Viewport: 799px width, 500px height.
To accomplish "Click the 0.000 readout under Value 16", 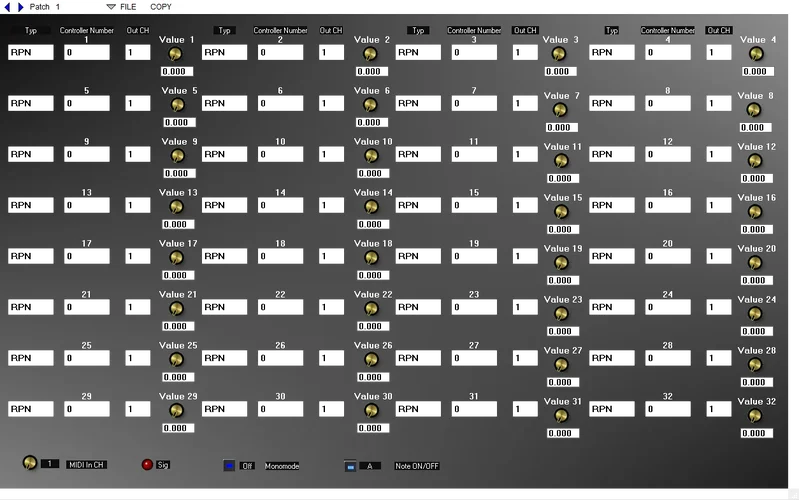I will (x=757, y=229).
